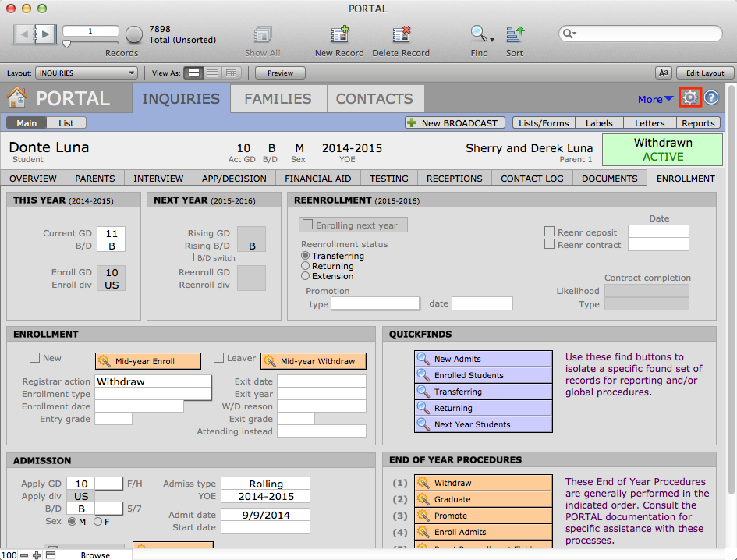The image size is (737, 560).
Task: Click the Delete Record toolbar icon
Action: (x=401, y=35)
